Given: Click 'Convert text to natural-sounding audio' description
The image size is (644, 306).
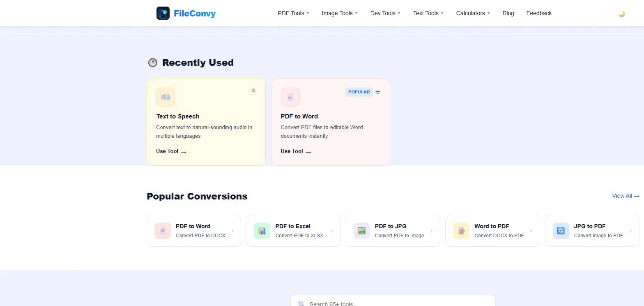Looking at the screenshot, I should pyautogui.click(x=204, y=132).
